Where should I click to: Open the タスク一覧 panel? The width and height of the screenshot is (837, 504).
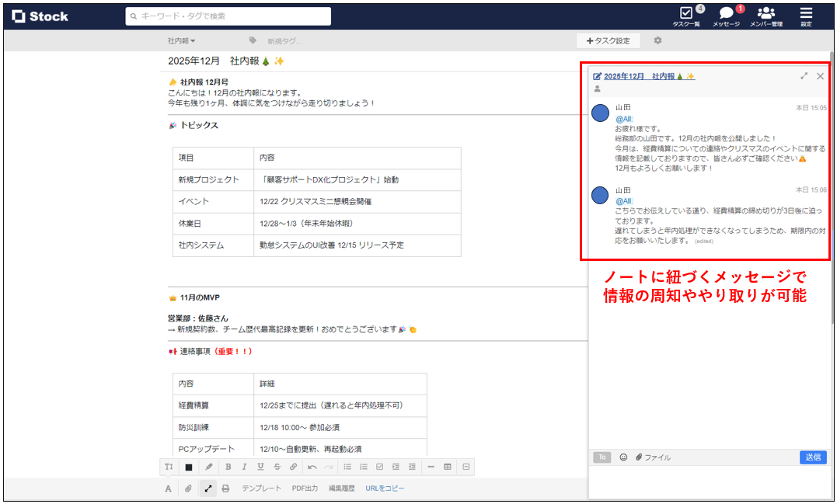687,16
